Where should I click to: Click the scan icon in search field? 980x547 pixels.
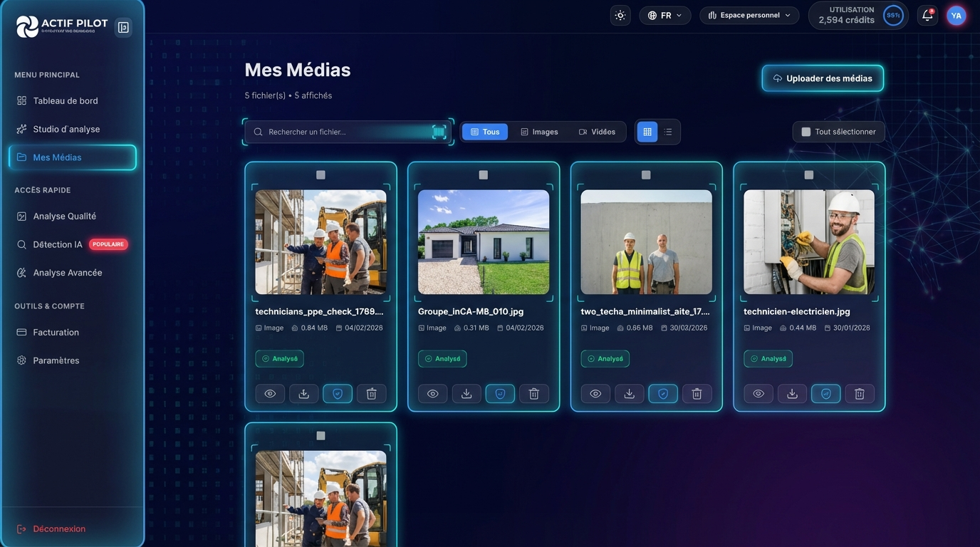[x=439, y=132]
